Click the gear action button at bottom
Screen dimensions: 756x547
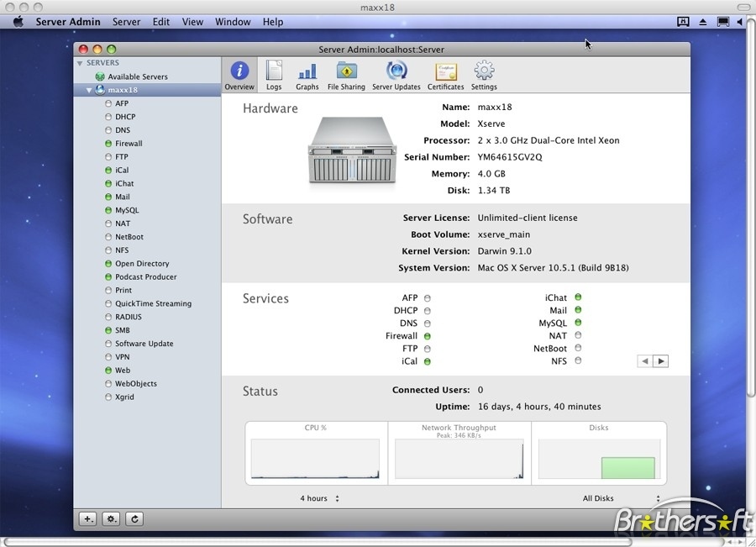[112, 519]
